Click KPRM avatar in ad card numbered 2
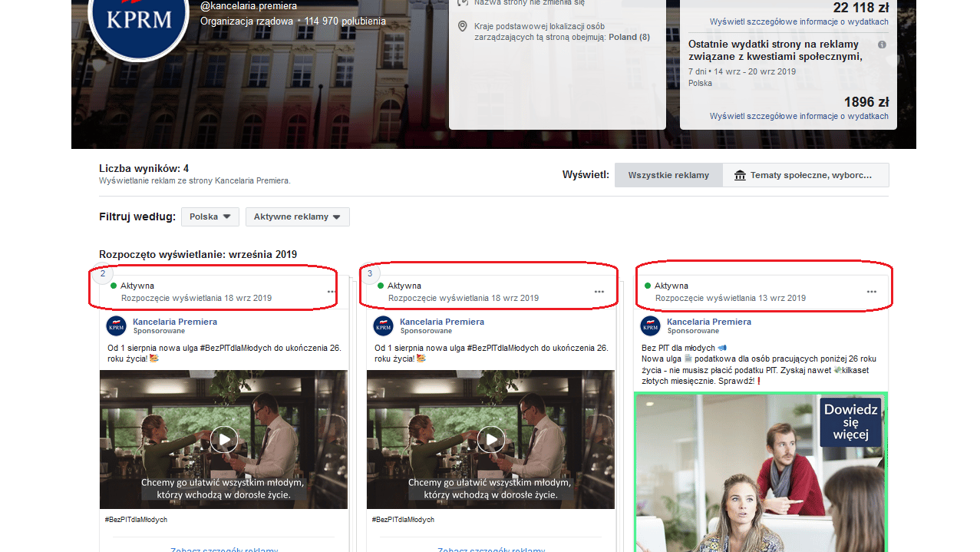The height and width of the screenshot is (552, 980). 116,326
